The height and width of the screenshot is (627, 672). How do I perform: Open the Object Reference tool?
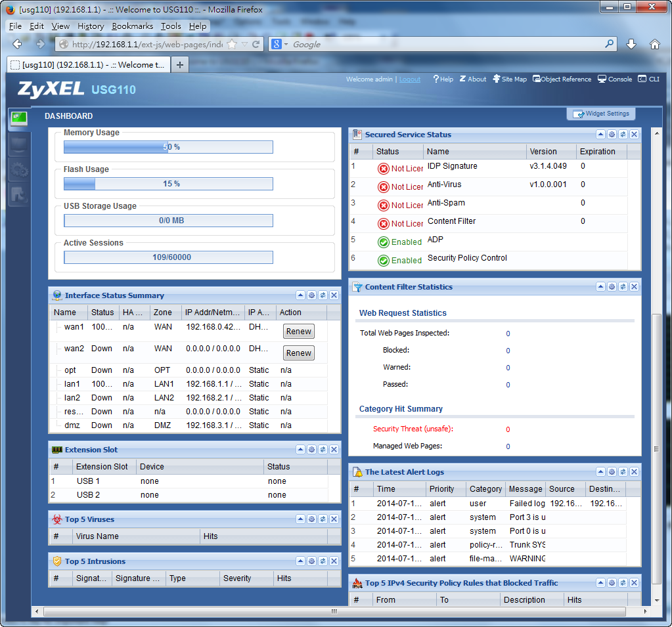pos(562,79)
